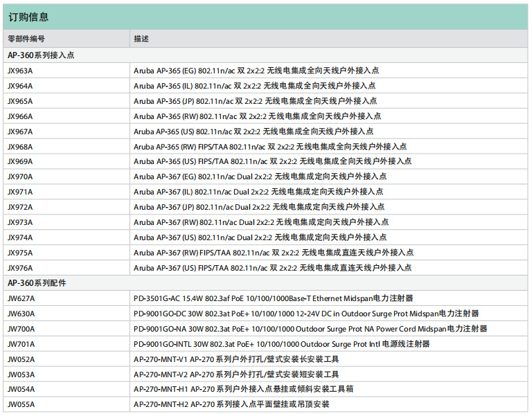Screen dimensions: 532x416
Task: Select part number JX969A cell
Action: pyautogui.click(x=20, y=161)
